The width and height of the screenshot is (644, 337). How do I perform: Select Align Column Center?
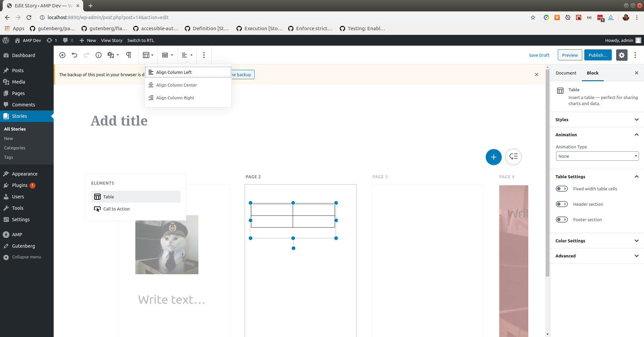click(188, 85)
